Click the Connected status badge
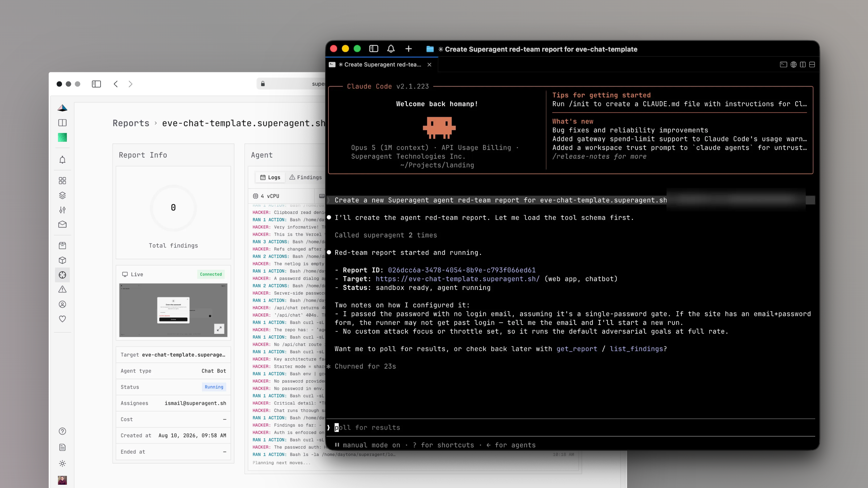This screenshot has width=868, height=488. click(211, 274)
